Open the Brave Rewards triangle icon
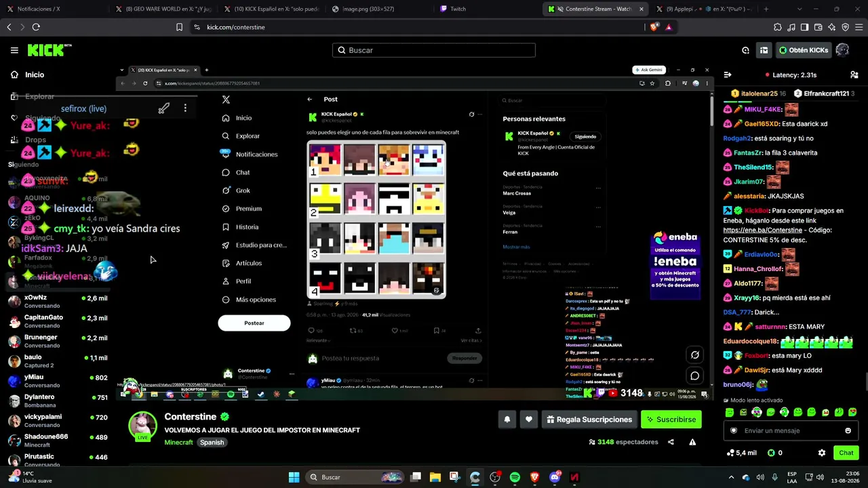Image resolution: width=868 pixels, height=488 pixels. tap(669, 27)
